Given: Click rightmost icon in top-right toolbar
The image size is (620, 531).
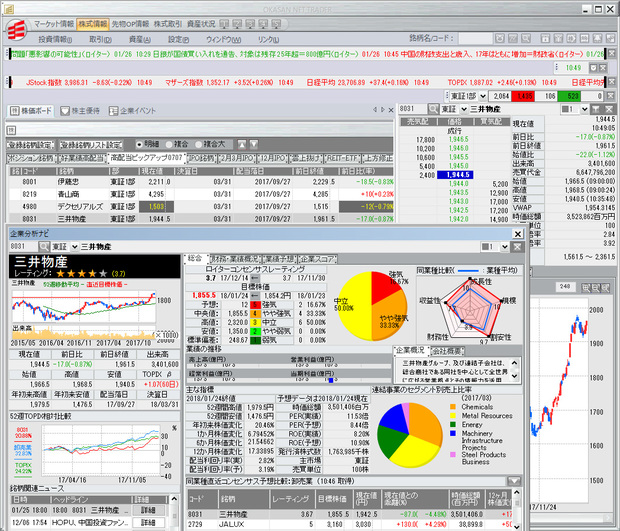Looking at the screenshot, I should [x=611, y=38].
